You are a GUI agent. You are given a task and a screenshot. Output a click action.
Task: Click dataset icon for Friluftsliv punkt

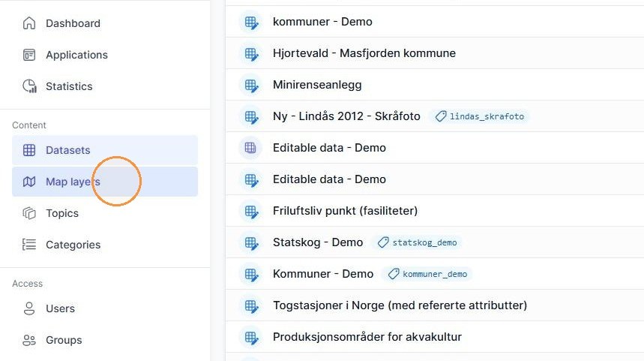[251, 212]
